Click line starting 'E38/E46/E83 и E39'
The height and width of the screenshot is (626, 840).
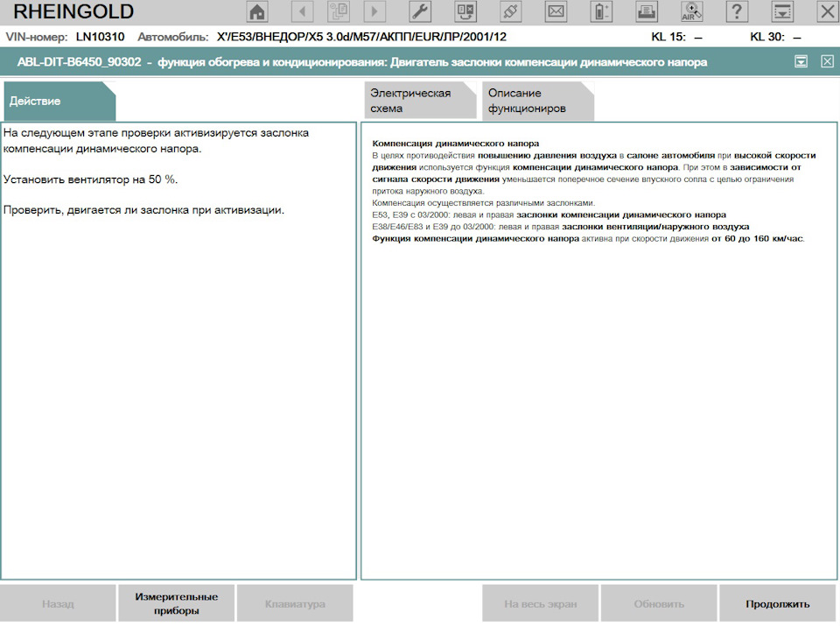pyautogui.click(x=560, y=227)
